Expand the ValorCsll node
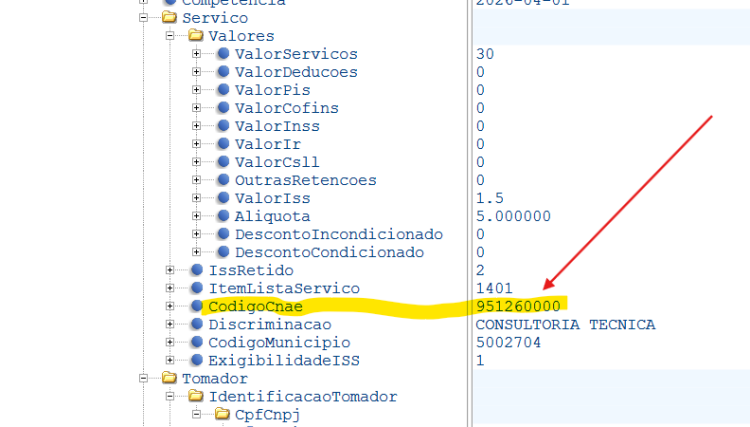750x427 pixels. click(x=196, y=162)
